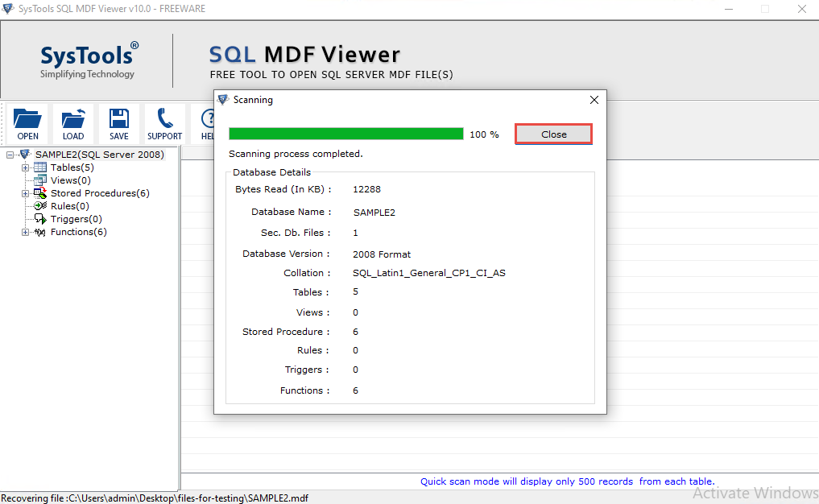819x504 pixels.
Task: Click the '2008 Format' version value
Action: (x=382, y=254)
